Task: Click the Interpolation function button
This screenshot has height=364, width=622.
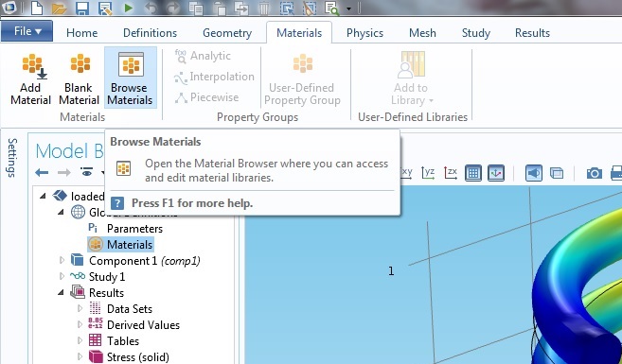Action: click(214, 77)
